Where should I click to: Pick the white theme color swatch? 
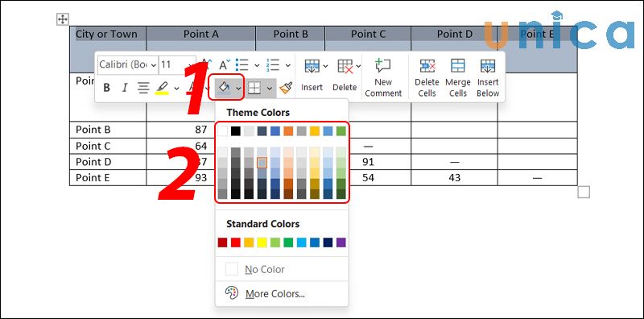tap(223, 131)
